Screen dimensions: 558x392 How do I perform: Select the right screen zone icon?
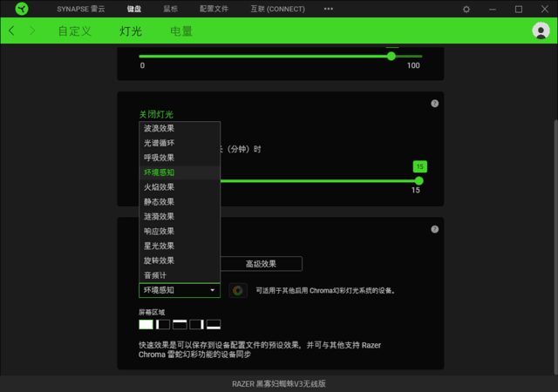(196, 324)
